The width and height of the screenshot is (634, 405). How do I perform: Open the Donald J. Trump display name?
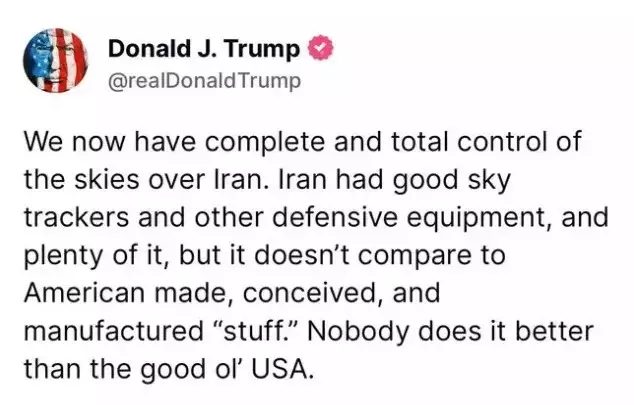pos(204,49)
